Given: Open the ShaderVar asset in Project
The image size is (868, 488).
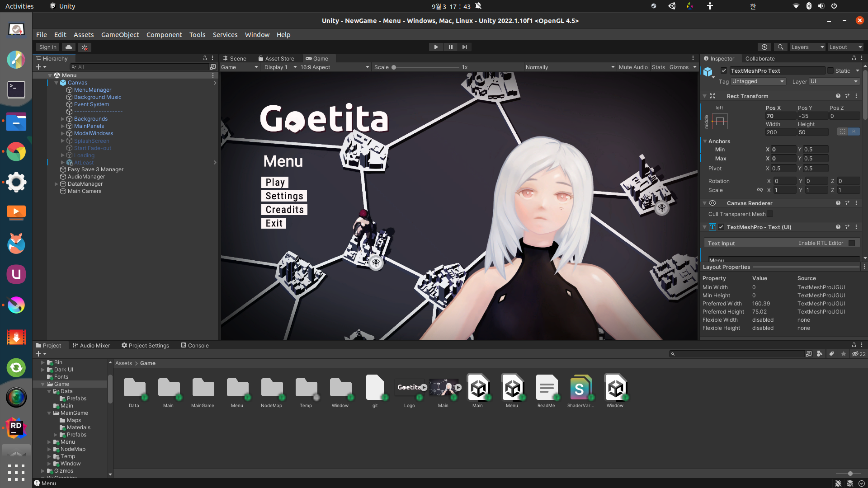Looking at the screenshot, I should 580,388.
